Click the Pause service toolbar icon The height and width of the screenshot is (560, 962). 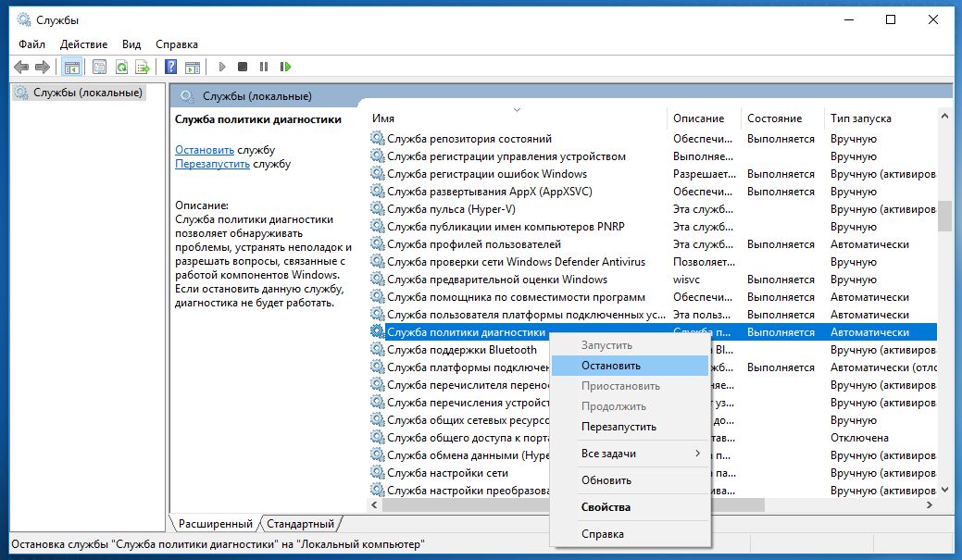[x=264, y=67]
